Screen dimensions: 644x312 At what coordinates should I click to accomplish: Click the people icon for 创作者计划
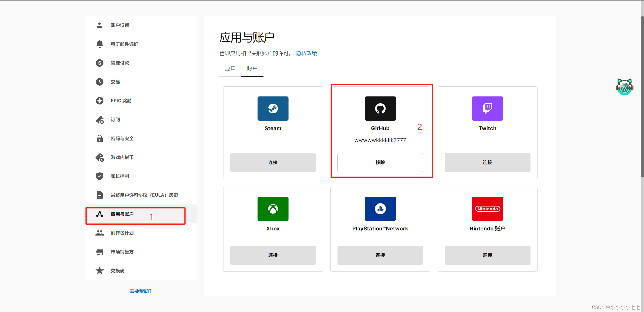coord(99,233)
